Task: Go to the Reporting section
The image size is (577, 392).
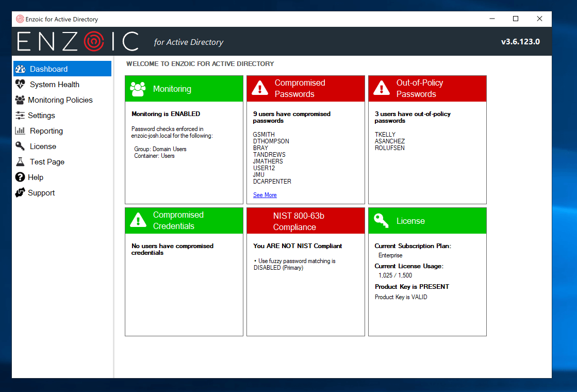Action: pyautogui.click(x=46, y=131)
